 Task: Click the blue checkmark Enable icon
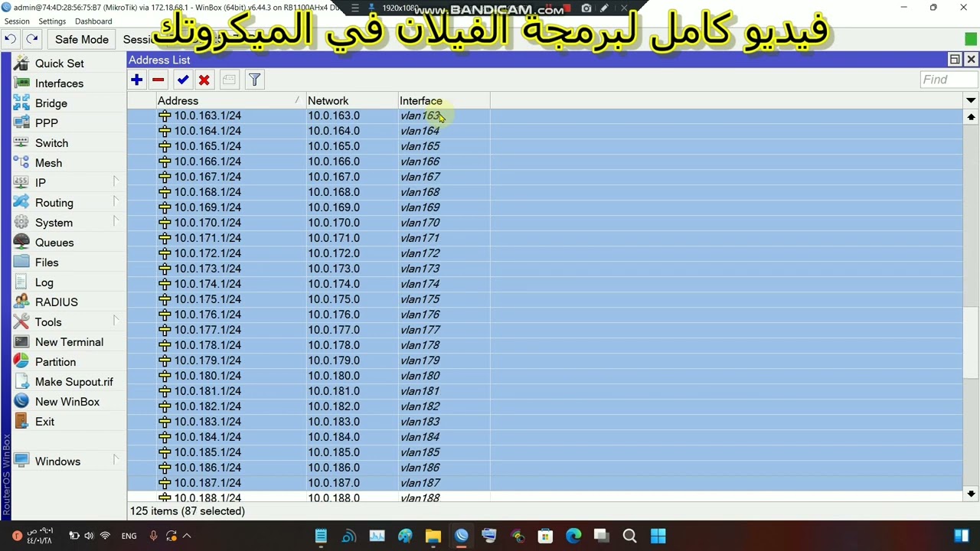tap(182, 80)
